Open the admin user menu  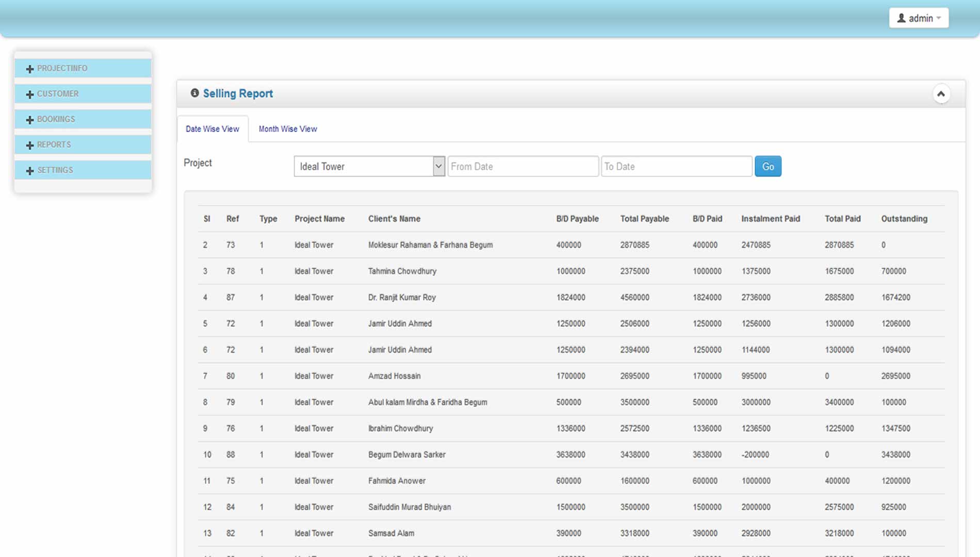[x=919, y=18]
